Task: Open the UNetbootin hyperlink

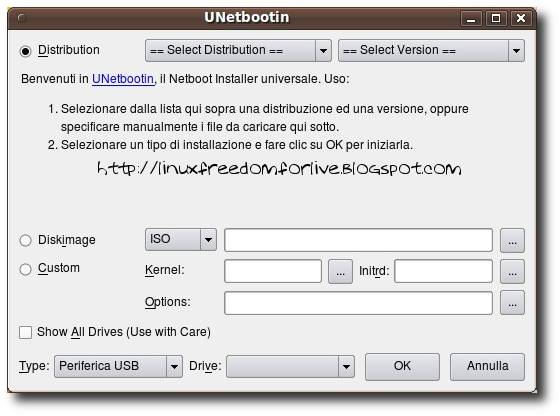Action: point(123,79)
